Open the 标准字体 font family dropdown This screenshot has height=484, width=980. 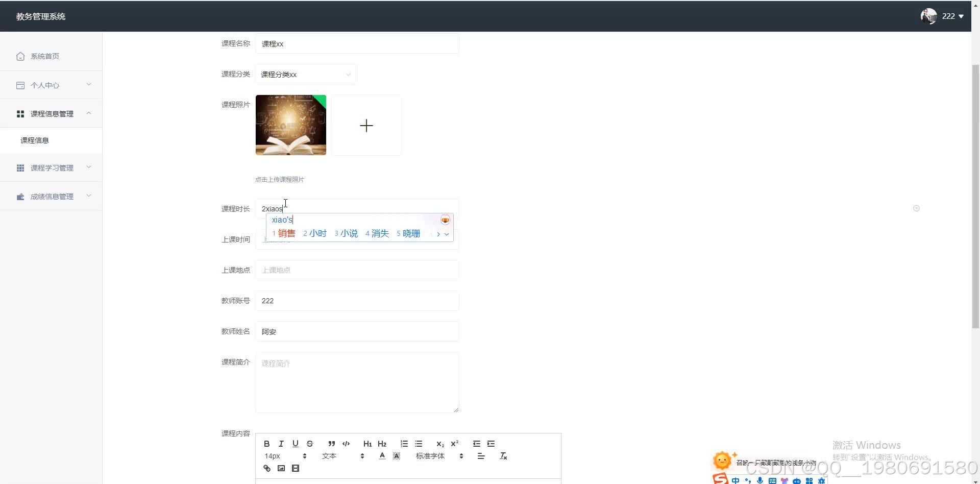[439, 456]
